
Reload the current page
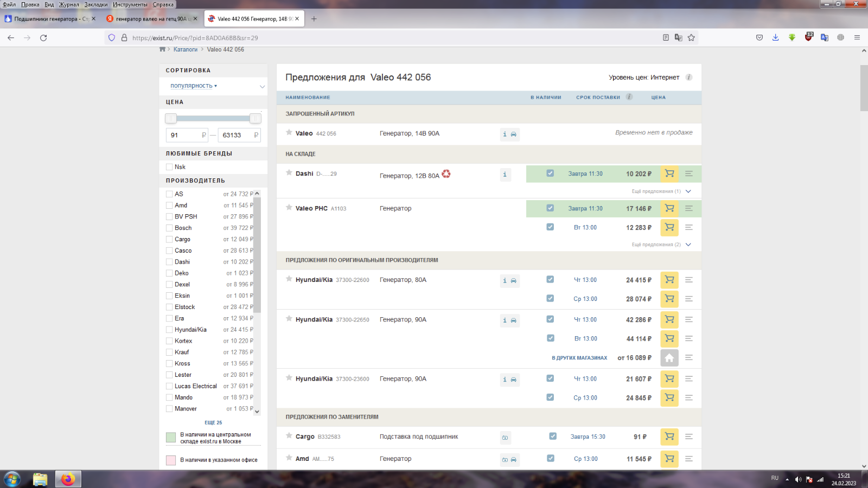(43, 37)
